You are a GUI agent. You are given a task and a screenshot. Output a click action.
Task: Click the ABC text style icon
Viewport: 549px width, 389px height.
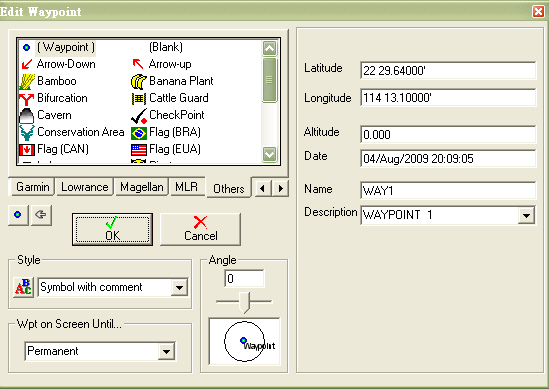coord(23,287)
